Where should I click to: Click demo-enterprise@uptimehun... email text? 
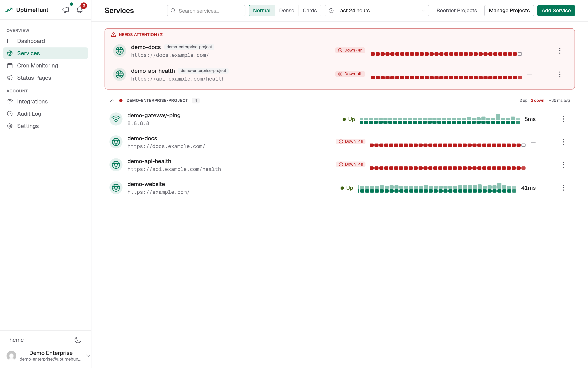[50, 359]
